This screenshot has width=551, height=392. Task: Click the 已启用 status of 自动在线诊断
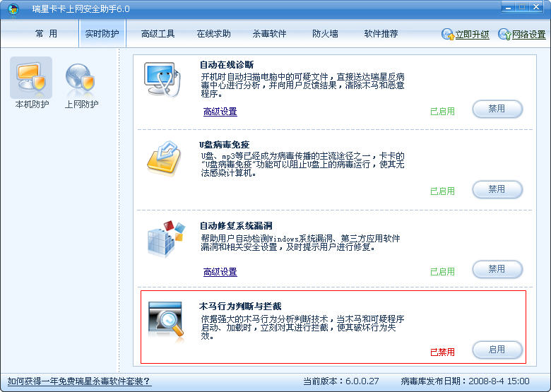pos(442,112)
